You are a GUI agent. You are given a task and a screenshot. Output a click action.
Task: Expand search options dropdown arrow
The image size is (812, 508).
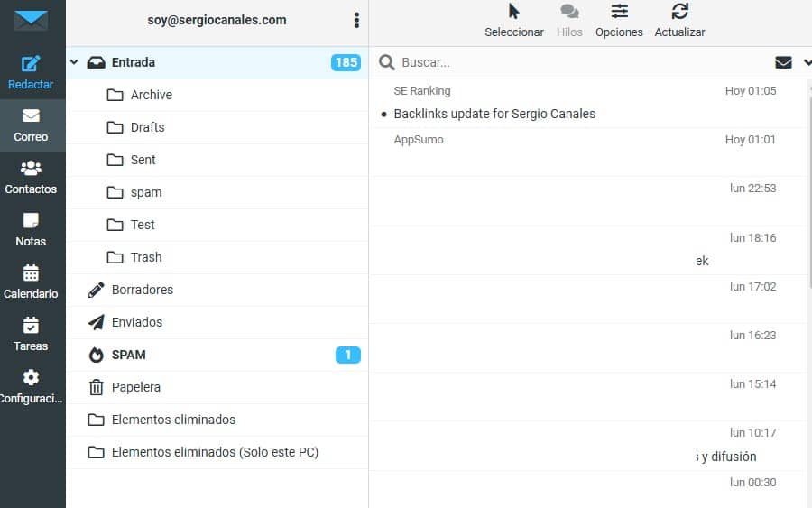pos(807,62)
